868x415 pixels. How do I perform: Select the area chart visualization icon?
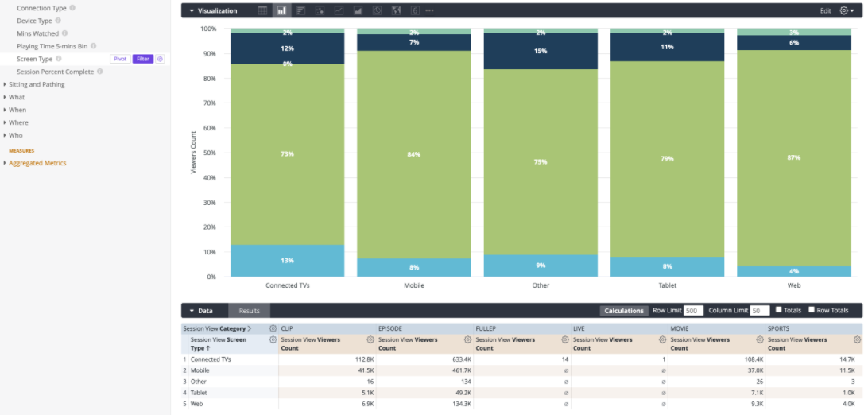coord(358,10)
